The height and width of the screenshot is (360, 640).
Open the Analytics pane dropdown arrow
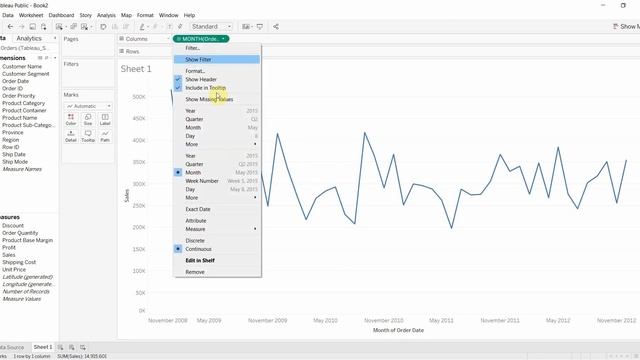[x=55, y=38]
